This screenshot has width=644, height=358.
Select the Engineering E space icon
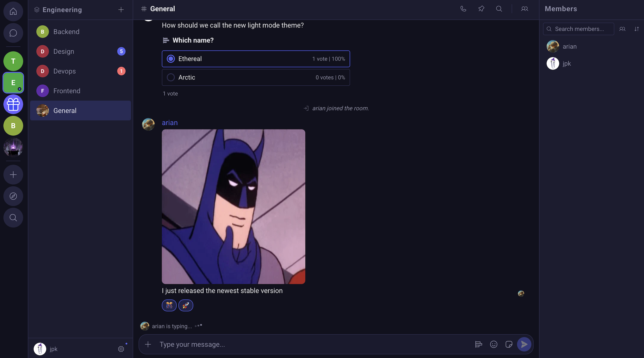click(13, 83)
